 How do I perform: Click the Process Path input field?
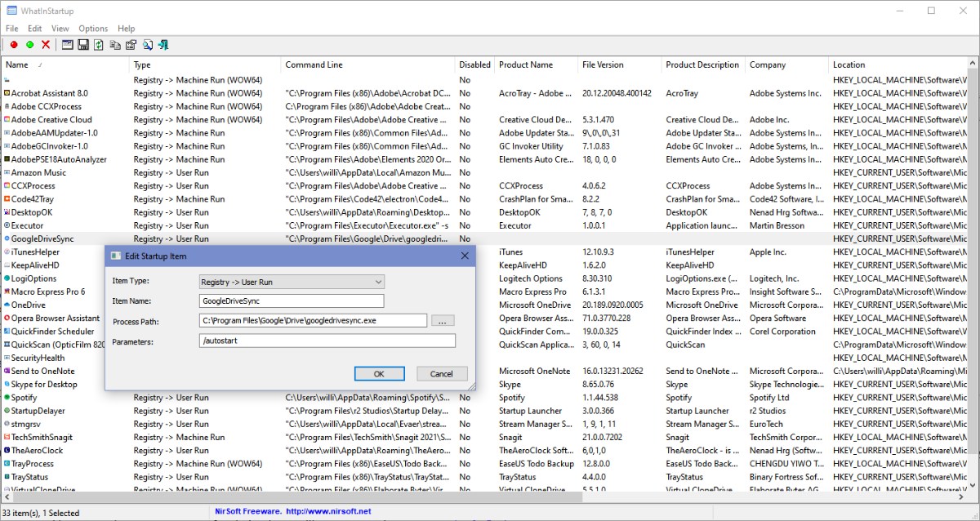(313, 321)
